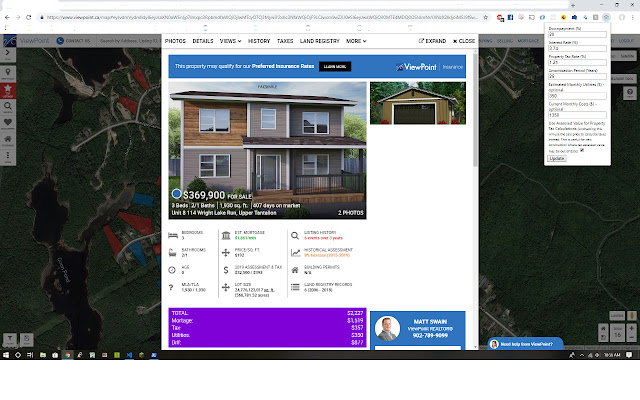Focus the Amortization Period input

[x=577, y=76]
